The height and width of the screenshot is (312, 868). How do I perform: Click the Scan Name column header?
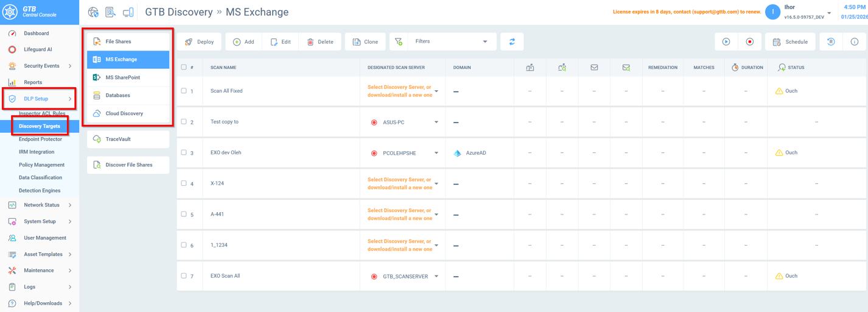223,68
